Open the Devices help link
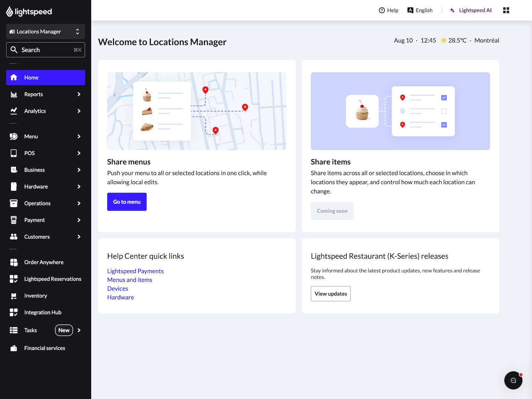Screen dimensions: 532x399 coord(117,289)
